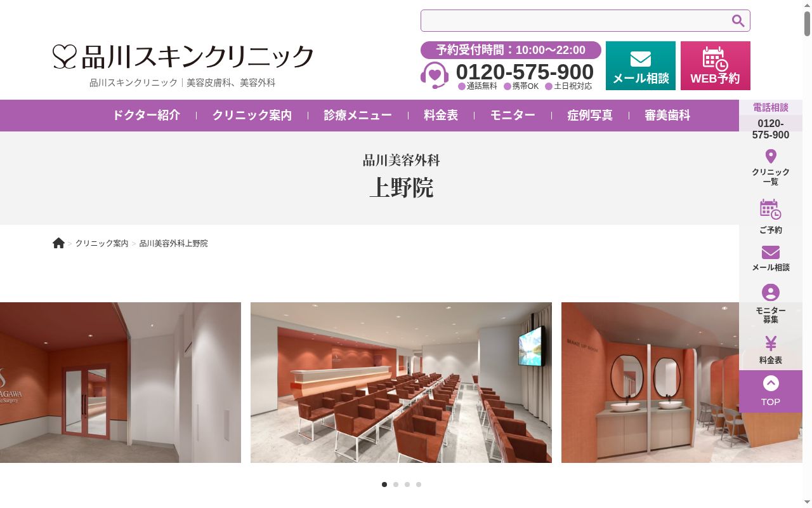Image resolution: width=812 pixels, height=508 pixels.
Task: Click the 電話相談 0120-575-900 sidebar link
Action: click(771, 121)
